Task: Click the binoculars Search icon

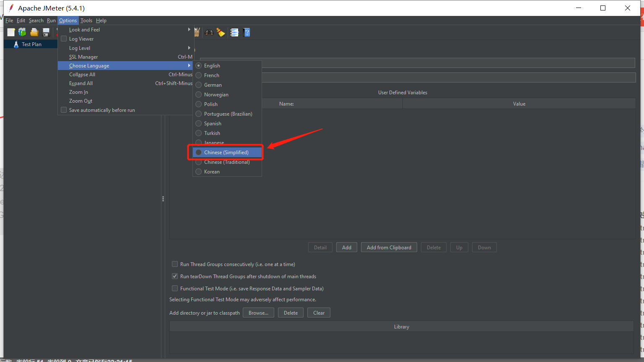Action: 209,32
